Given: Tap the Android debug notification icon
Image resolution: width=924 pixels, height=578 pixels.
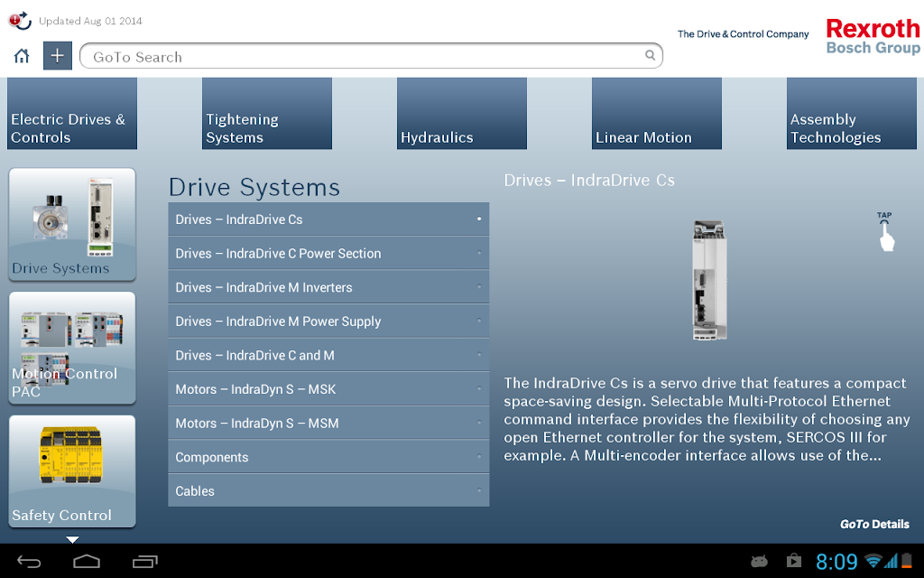Looking at the screenshot, I should click(x=760, y=560).
